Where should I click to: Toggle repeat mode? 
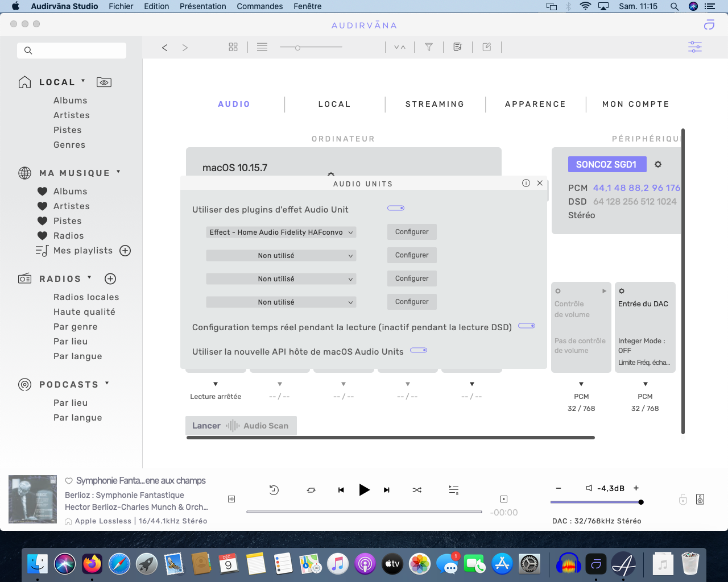pos(311,490)
